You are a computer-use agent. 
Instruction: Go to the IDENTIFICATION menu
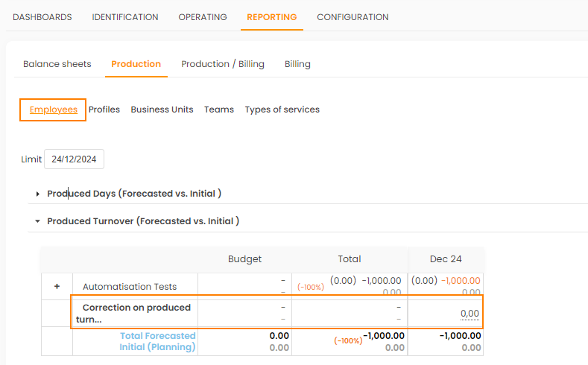(x=125, y=17)
